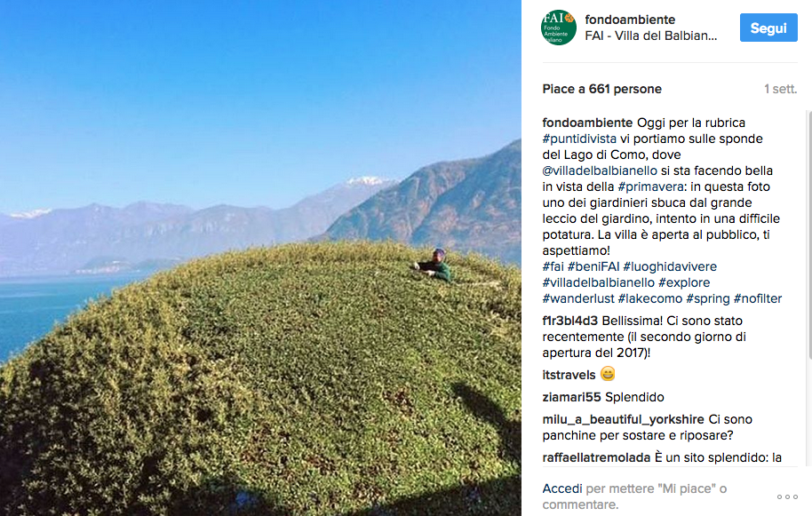Open commenter f1r3bl4d3's profile
Screen dimensions: 812x516
(x=571, y=322)
